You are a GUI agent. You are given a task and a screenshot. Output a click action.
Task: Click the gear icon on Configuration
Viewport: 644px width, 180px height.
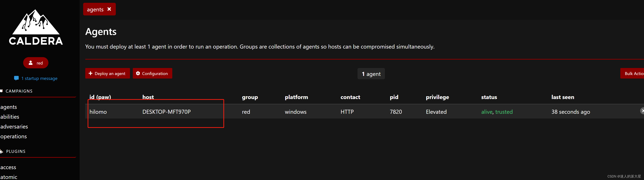point(138,73)
